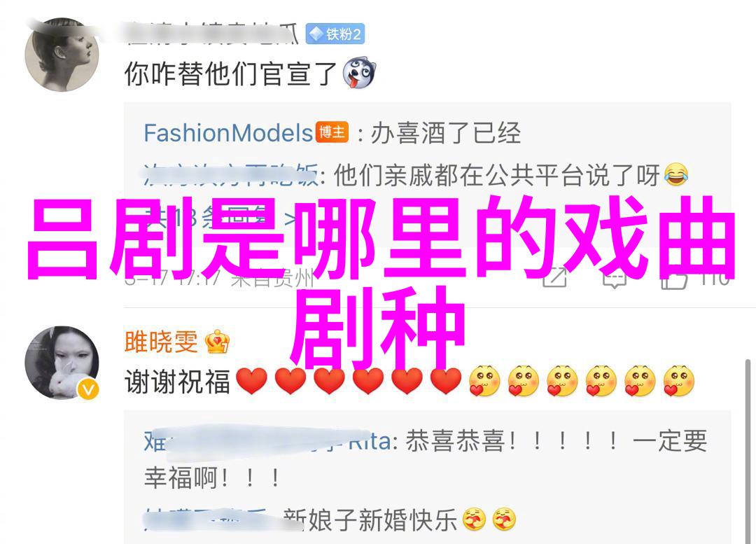Tap the husky dog emoji
756x544 pixels.
358,74
